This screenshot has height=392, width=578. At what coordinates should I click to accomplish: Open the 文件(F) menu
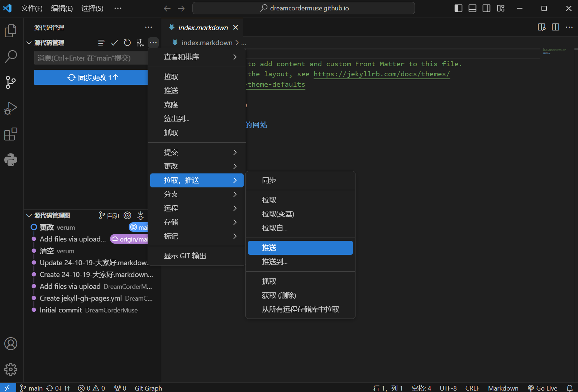(x=32, y=8)
